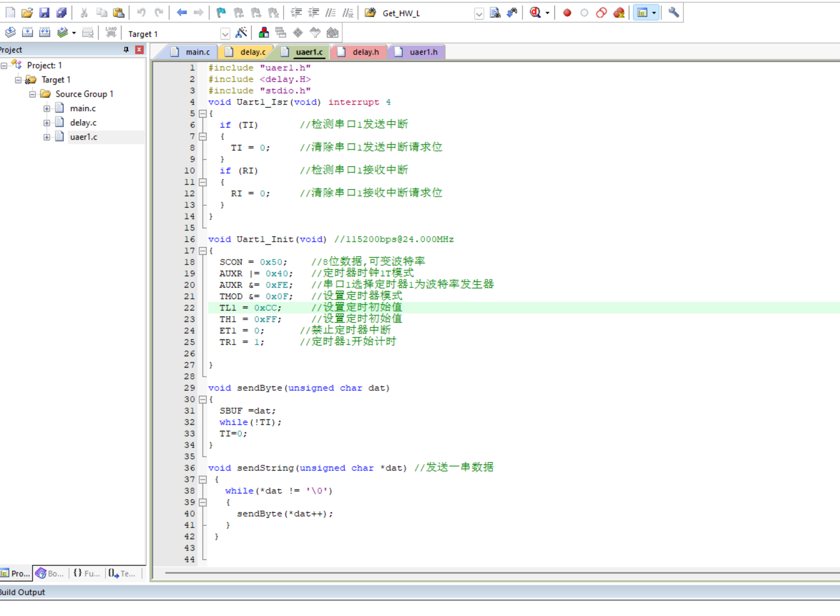Comment selection icon
Screen dimensions: 840x616
pos(330,13)
